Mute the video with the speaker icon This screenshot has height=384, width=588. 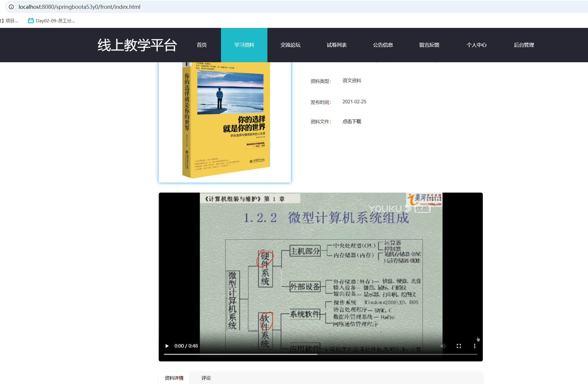443,346
